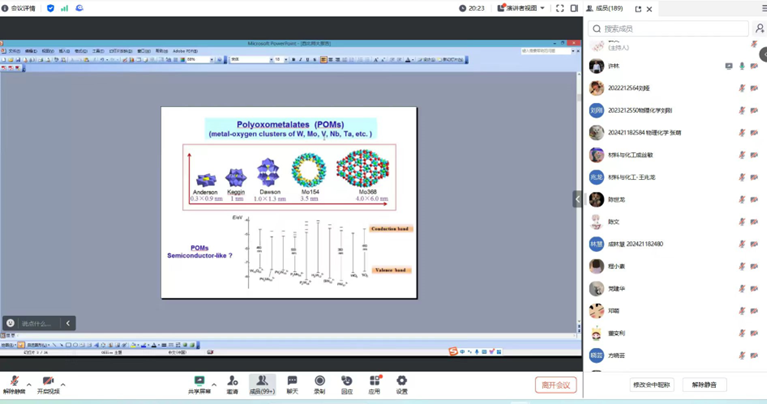Open the Share Screen (共享屏幕) tool
The image size is (767, 404).
(199, 384)
